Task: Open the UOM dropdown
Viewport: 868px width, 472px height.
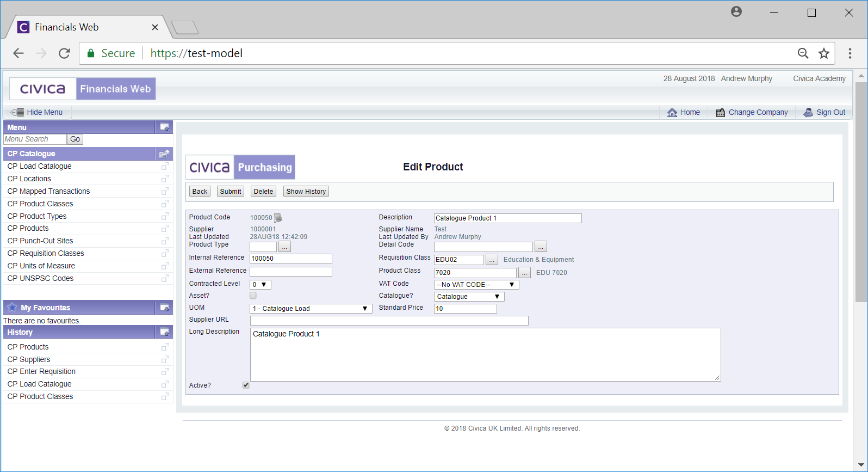Action: point(311,309)
